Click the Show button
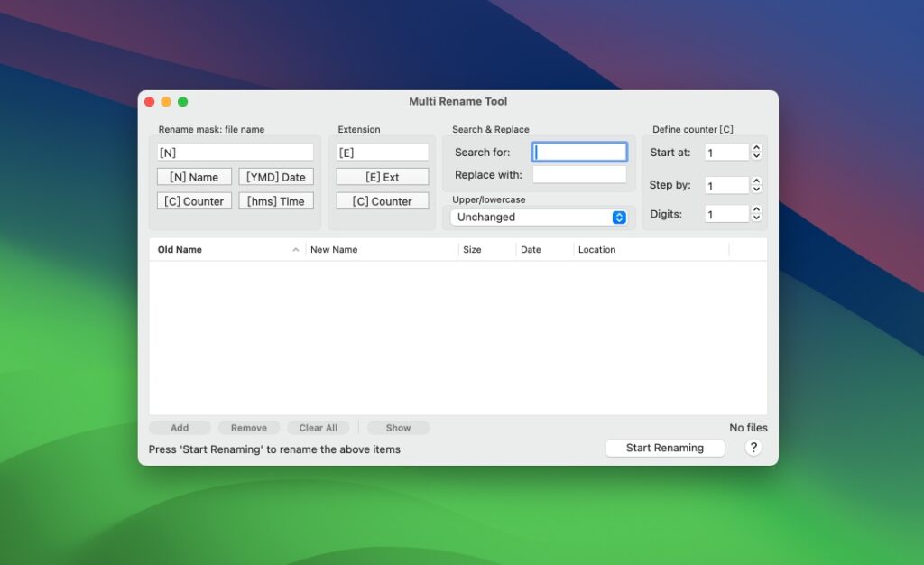The height and width of the screenshot is (565, 924). 397,427
